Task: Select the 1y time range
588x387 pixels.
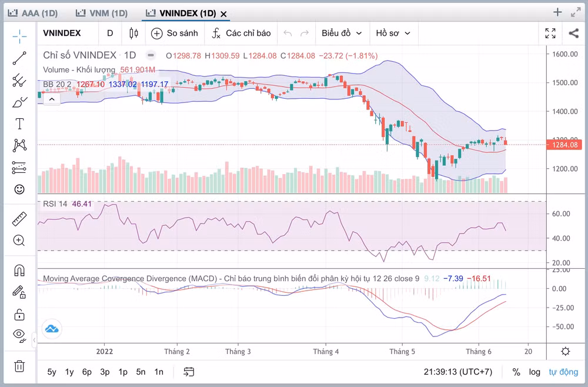Action: point(69,372)
